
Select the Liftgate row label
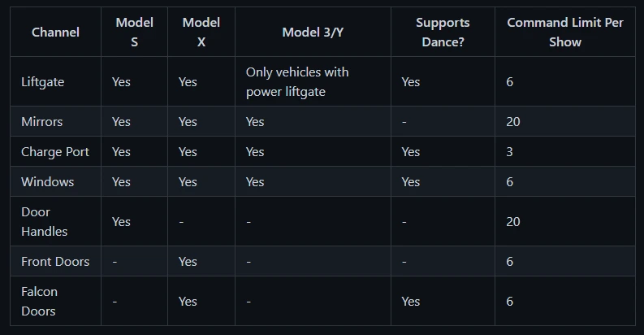[43, 82]
